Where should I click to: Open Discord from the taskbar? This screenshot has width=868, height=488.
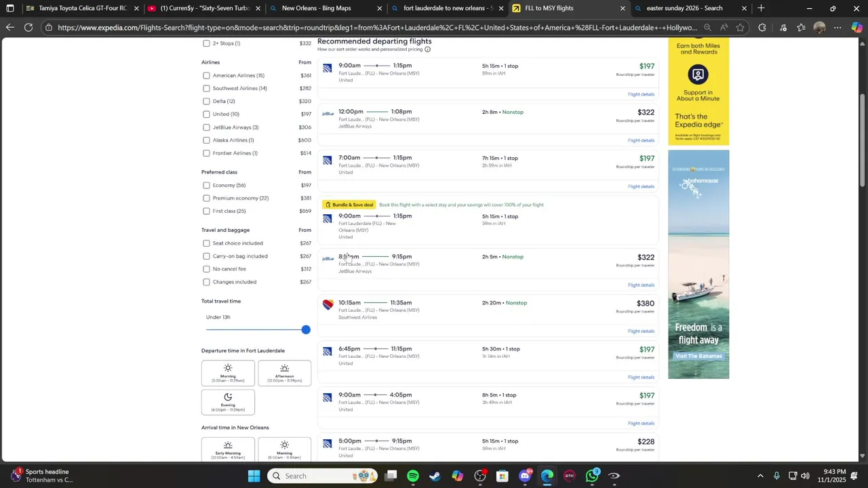click(x=525, y=476)
